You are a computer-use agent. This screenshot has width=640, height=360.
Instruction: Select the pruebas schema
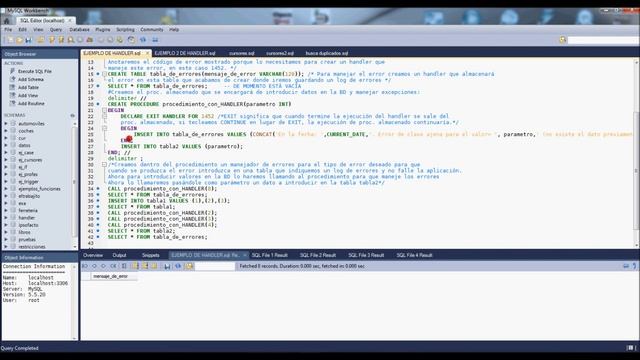tap(27, 240)
